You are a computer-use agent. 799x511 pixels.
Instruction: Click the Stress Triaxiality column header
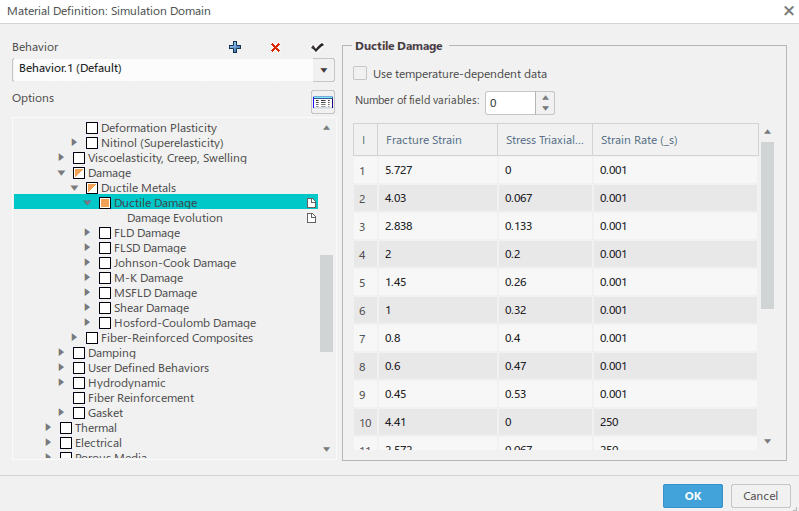pyautogui.click(x=545, y=140)
